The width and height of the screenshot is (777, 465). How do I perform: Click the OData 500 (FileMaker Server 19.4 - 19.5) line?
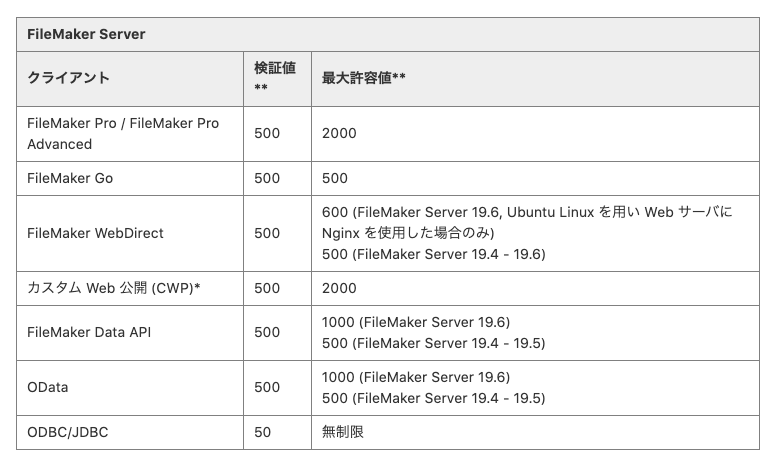434,399
